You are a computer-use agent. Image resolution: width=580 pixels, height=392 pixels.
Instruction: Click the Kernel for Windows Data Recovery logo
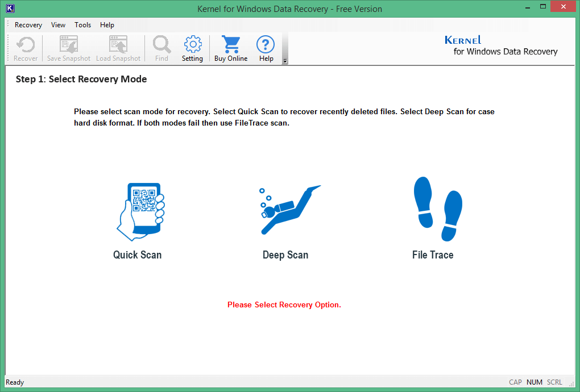[x=501, y=45]
